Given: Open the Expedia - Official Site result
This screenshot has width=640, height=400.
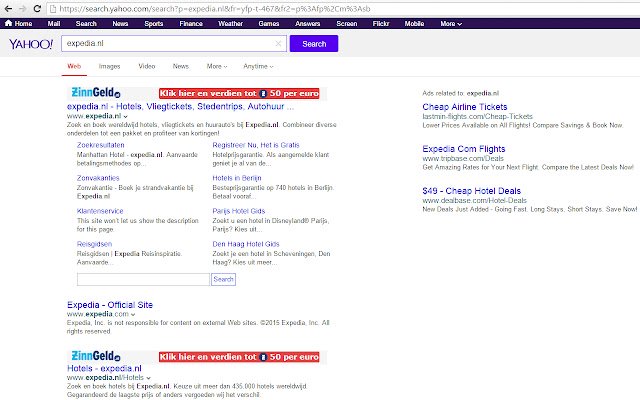Looking at the screenshot, I should point(110,305).
